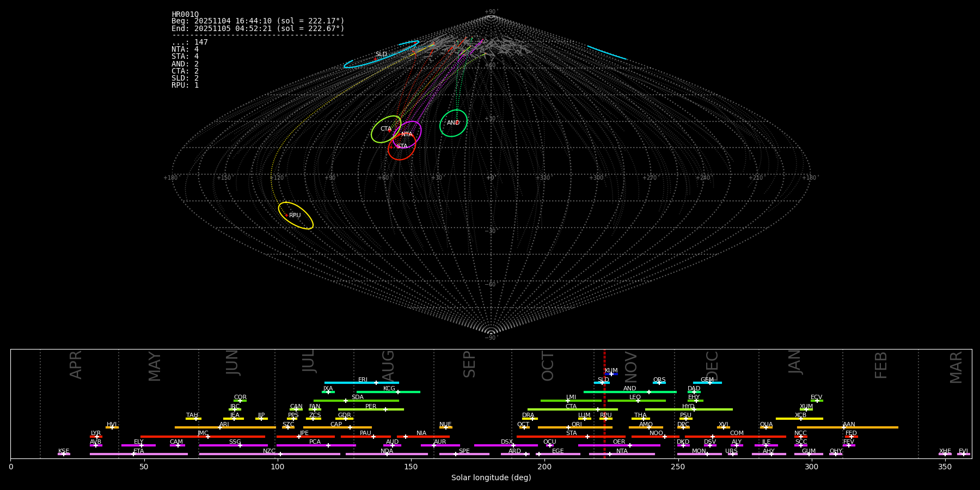Click the KUM shower marker in timeline
Viewport: 980px width, 490px height.
[611, 374]
